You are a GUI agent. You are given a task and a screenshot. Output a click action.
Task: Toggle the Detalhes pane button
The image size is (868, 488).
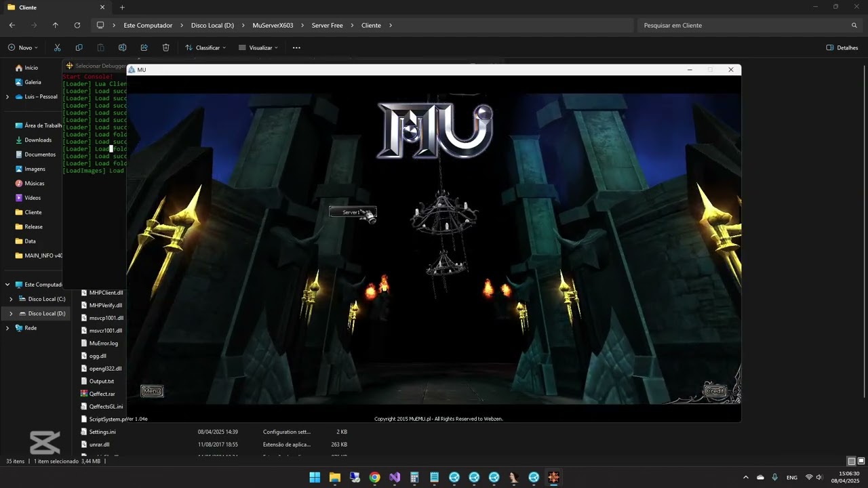point(842,47)
